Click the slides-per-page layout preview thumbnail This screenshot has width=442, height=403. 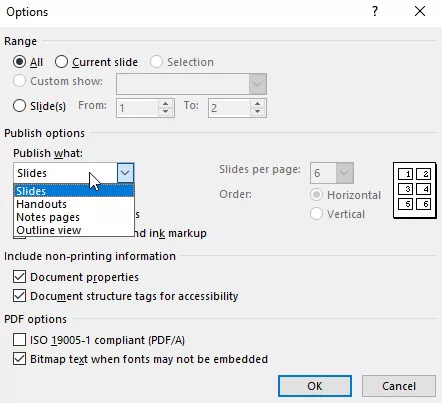point(415,190)
